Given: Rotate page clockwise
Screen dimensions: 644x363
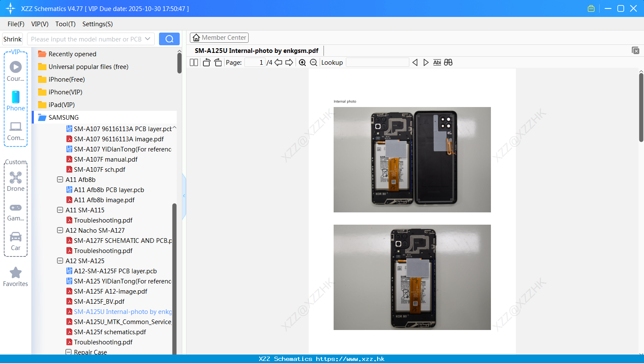Looking at the screenshot, I should 218,62.
